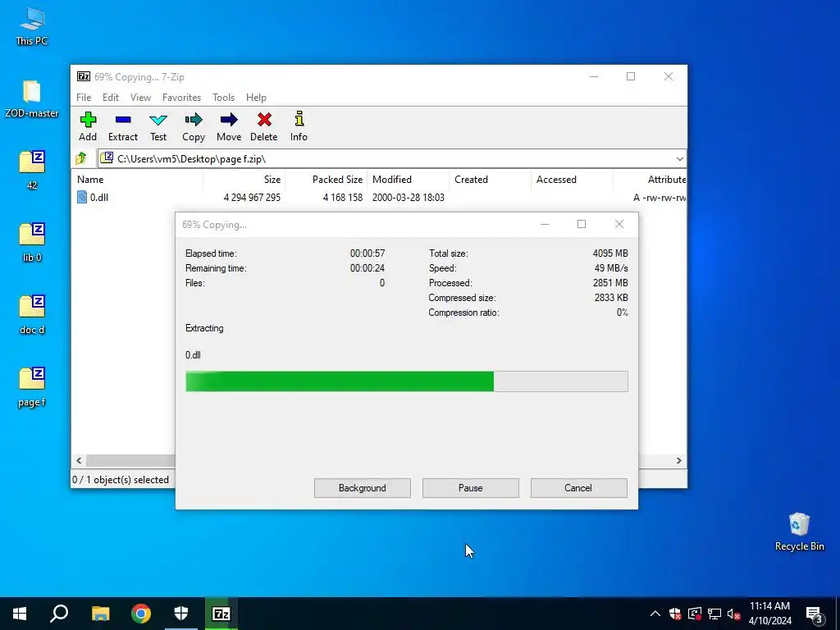The height and width of the screenshot is (630, 840).
Task: Sort by the Size column header
Action: coord(244,180)
